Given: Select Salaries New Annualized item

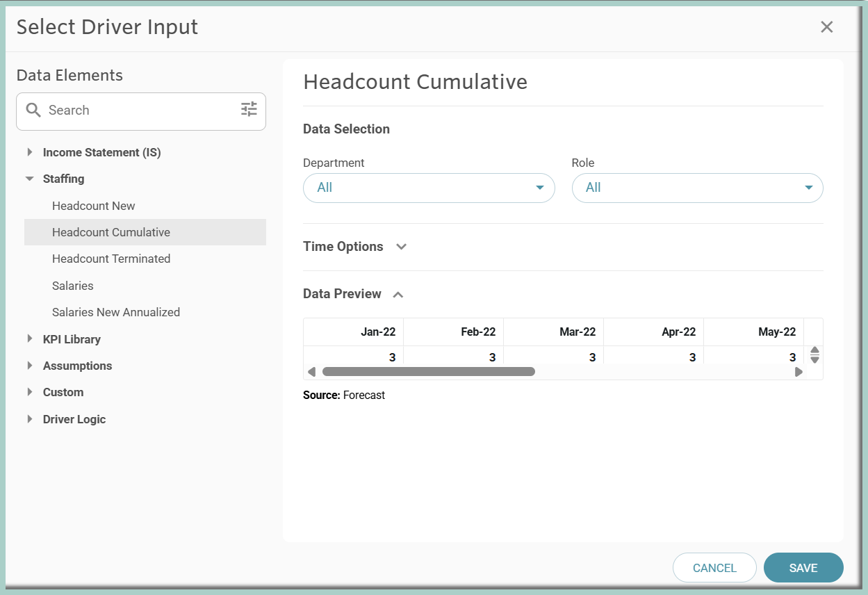Looking at the screenshot, I should [x=145, y=312].
